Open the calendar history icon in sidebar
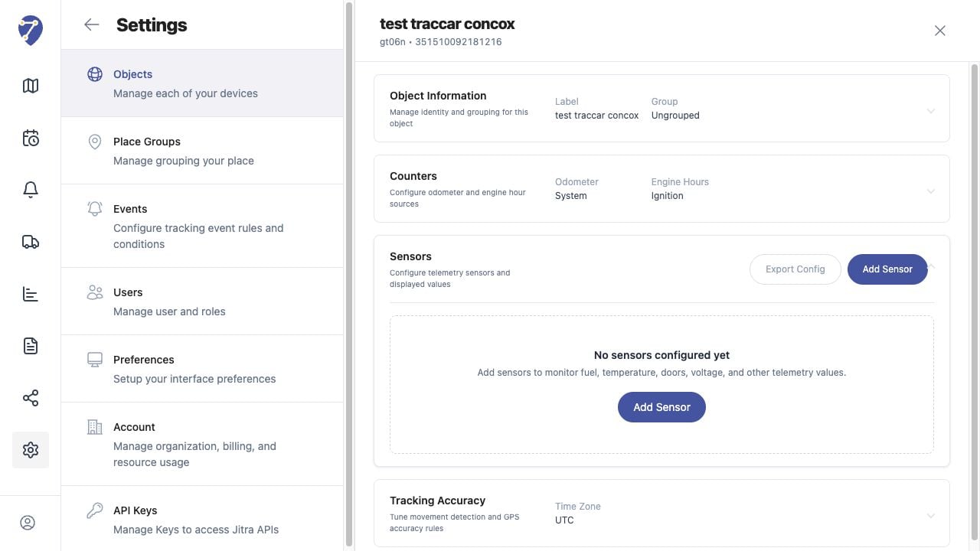Image resolution: width=980 pixels, height=551 pixels. pos(31,138)
